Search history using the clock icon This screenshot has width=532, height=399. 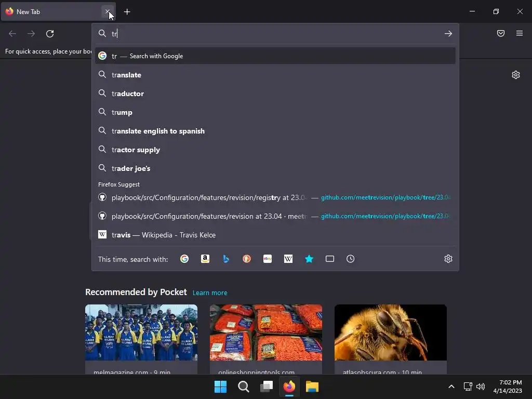click(x=351, y=259)
